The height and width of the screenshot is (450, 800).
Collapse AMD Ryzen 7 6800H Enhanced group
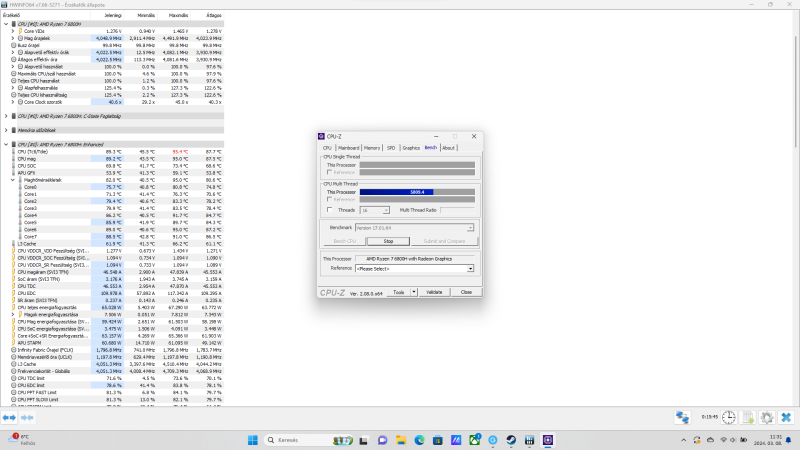[6, 144]
